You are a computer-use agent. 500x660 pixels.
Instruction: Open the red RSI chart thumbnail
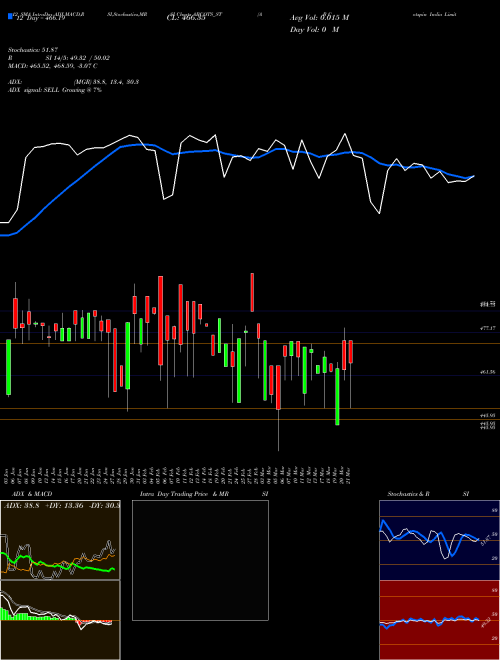pyautogui.click(x=439, y=620)
